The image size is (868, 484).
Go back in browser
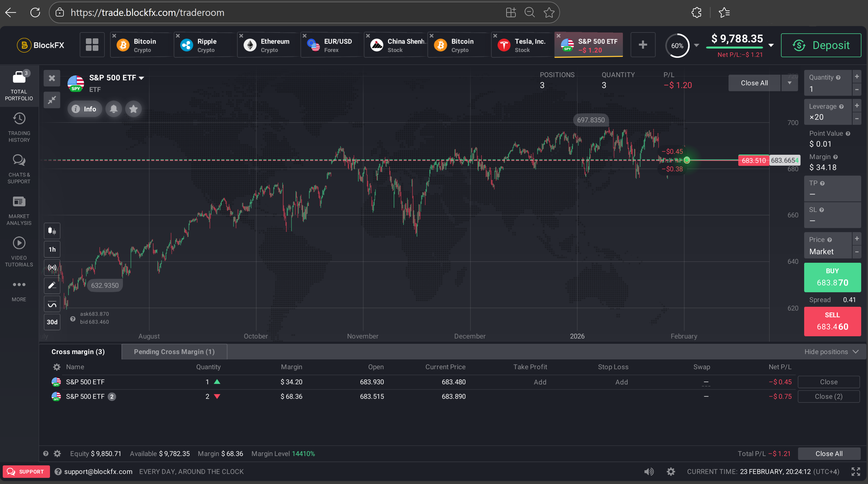point(11,12)
